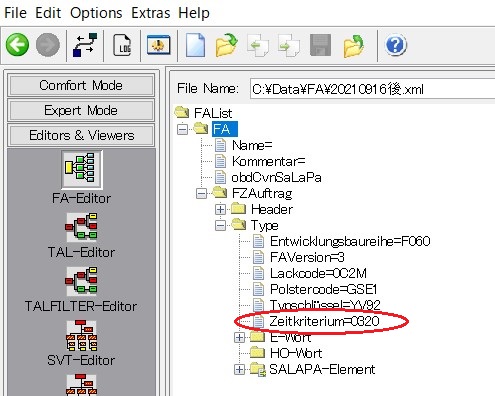
Task: Select the FALlist root label
Action: coord(213,113)
